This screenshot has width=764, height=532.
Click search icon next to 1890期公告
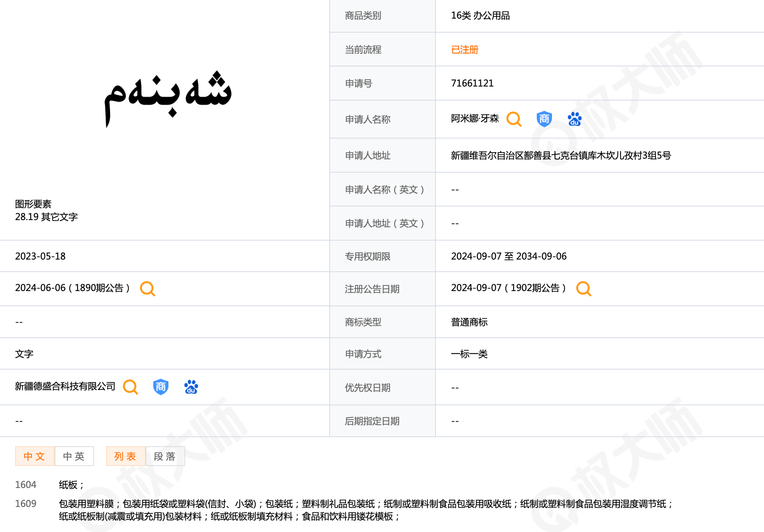(147, 289)
